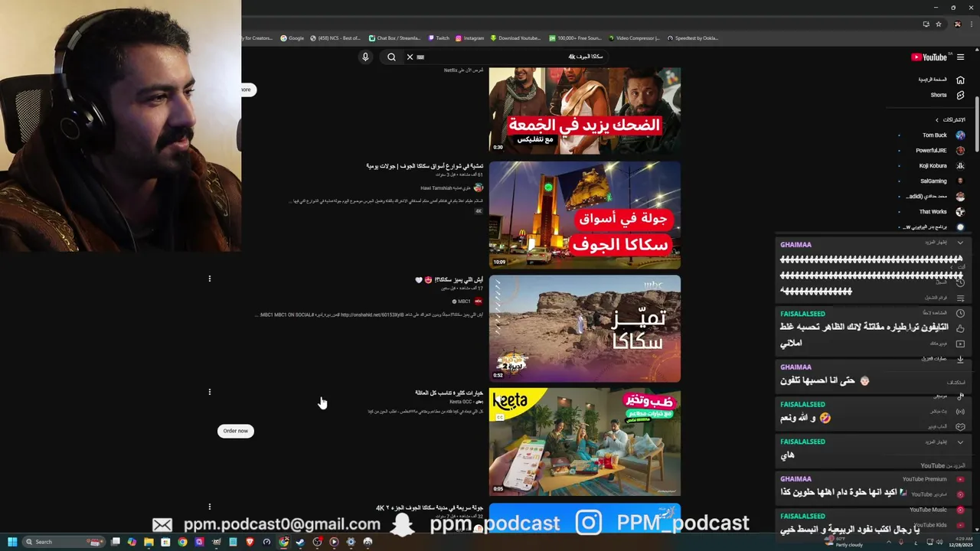
Task: Open the on-screen keyboard icon in search box
Action: click(x=420, y=57)
